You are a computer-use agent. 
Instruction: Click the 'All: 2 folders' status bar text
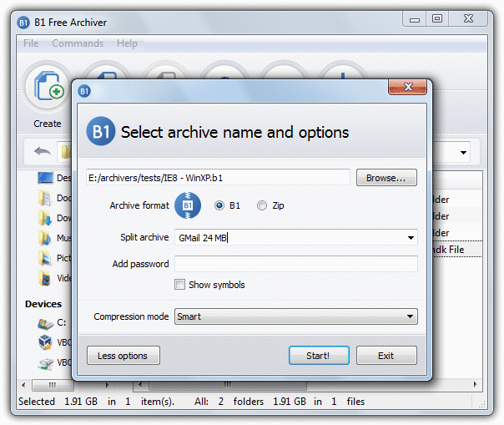coord(229,401)
